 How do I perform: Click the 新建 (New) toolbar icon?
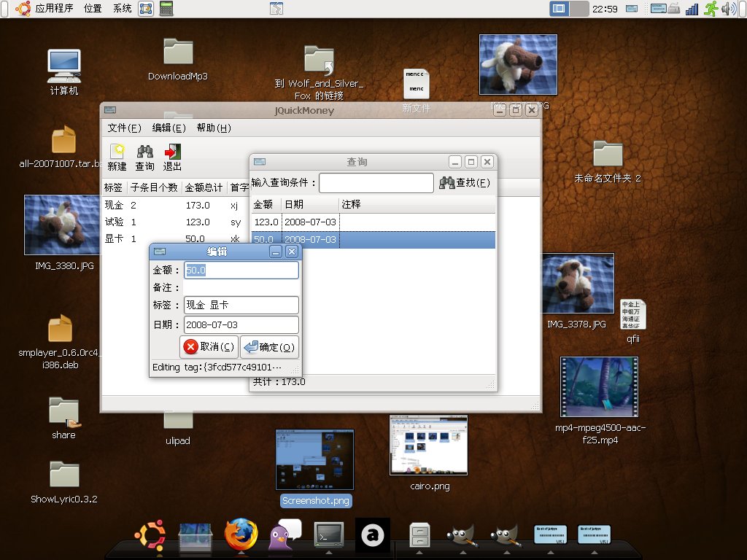coord(117,157)
